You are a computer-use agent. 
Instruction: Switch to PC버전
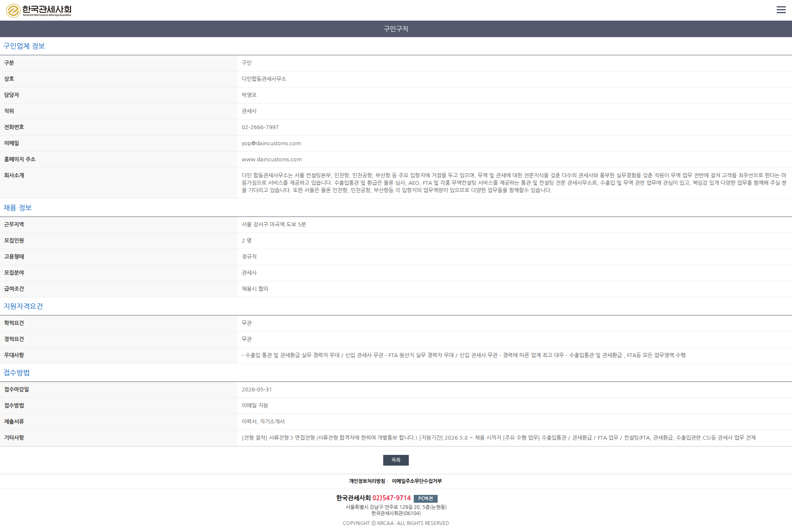pos(425,498)
